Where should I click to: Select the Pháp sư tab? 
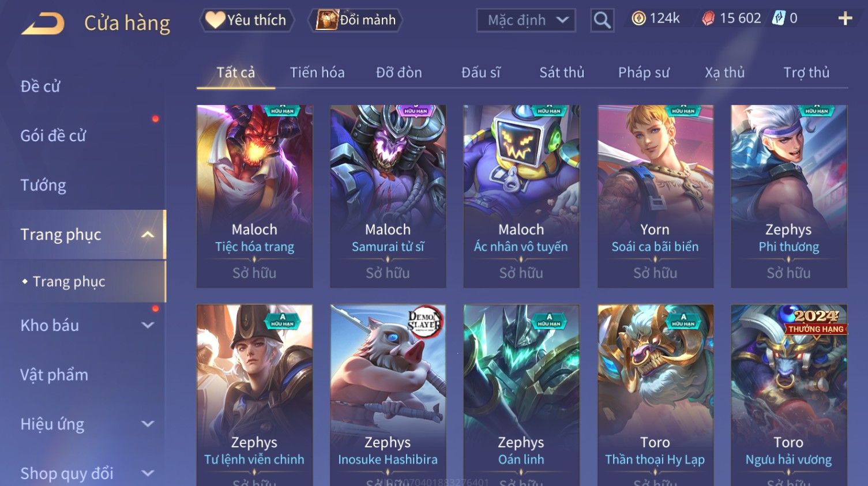coord(644,73)
